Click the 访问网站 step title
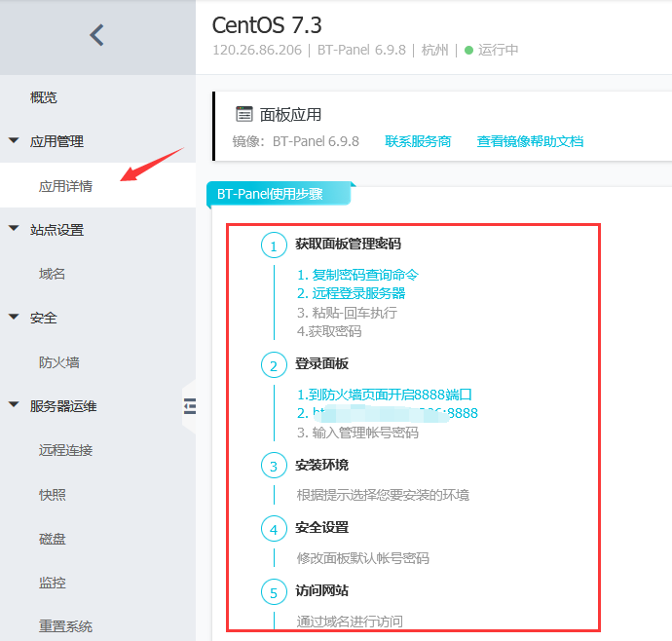This screenshot has width=672, height=641. click(321, 590)
